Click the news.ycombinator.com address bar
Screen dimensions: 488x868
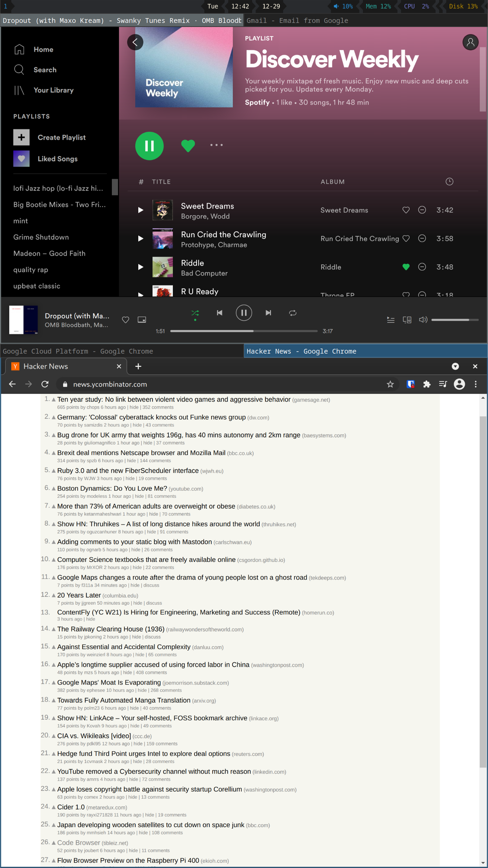tap(228, 384)
